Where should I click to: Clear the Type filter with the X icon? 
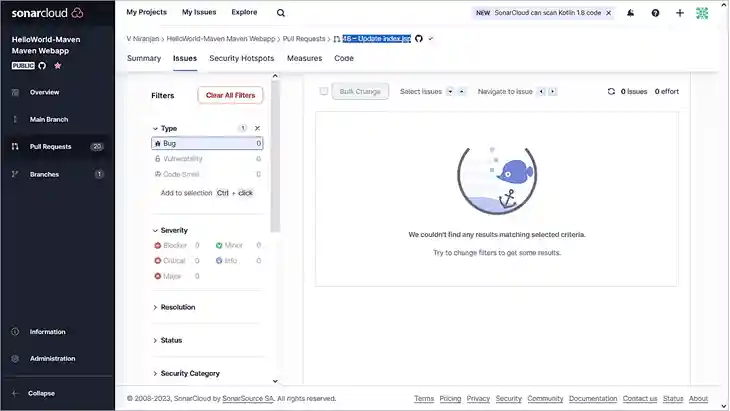pos(257,128)
